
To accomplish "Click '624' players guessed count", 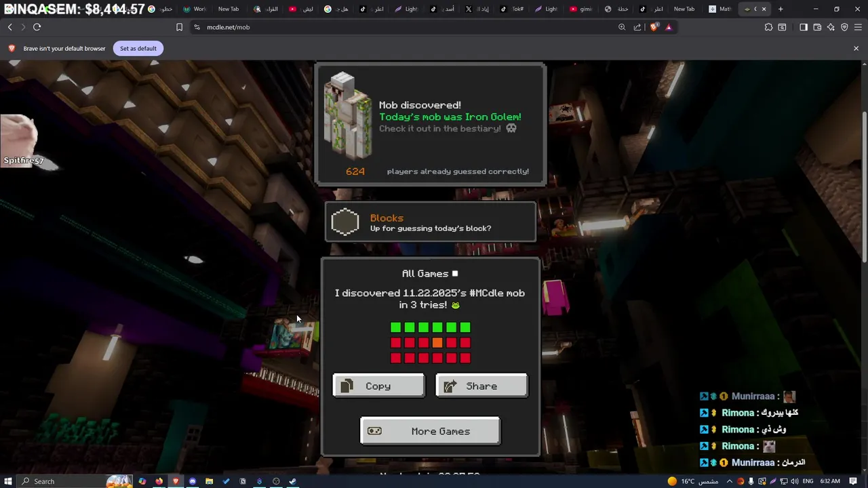I will (355, 171).
